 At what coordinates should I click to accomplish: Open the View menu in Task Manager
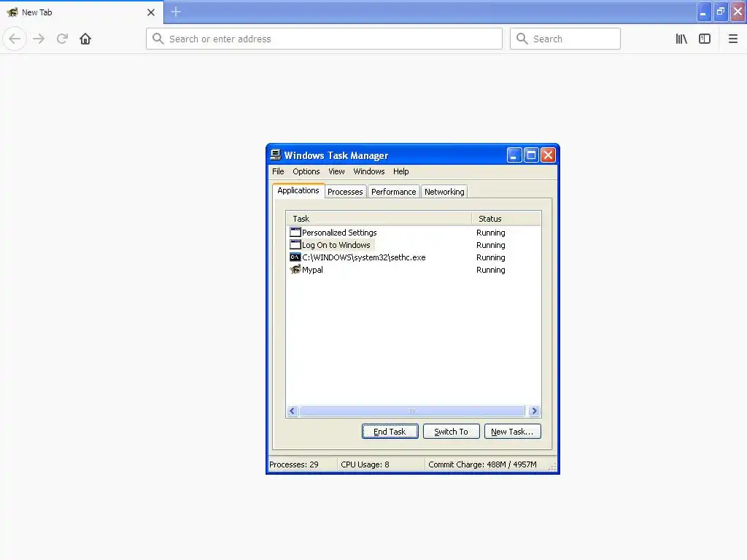click(336, 171)
